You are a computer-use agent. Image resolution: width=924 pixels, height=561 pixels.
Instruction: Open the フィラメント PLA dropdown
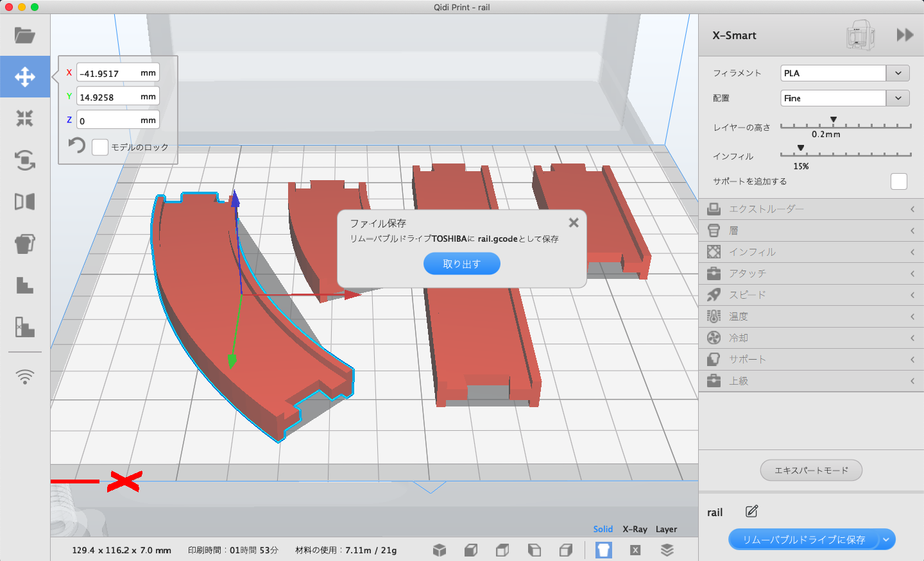[x=898, y=72]
